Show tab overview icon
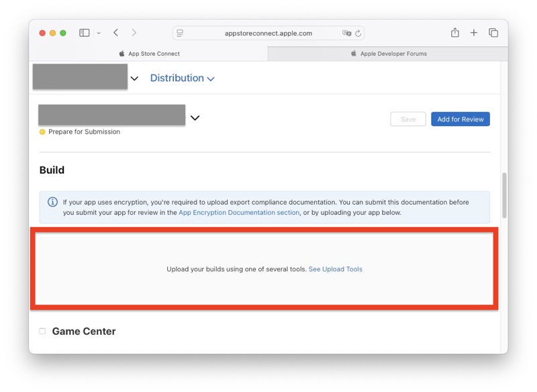 493,33
